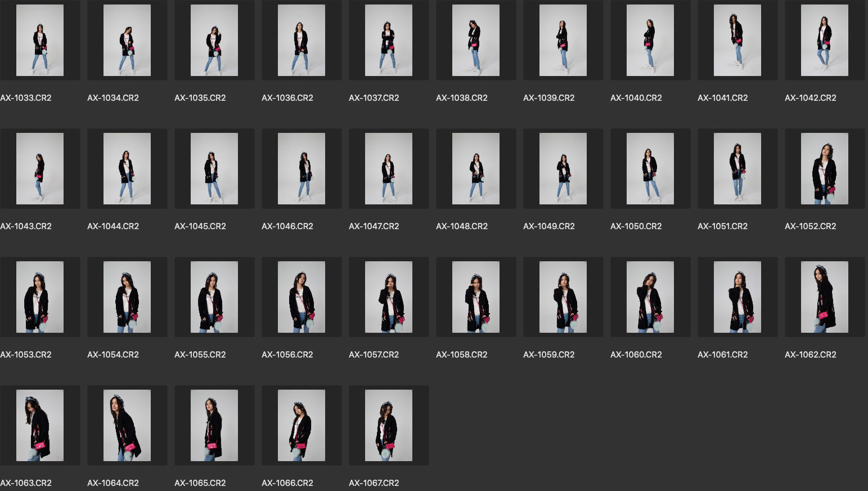This screenshot has width=868, height=491.
Task: Select the AX-1052.CR2 close-up thumbnail
Action: [x=825, y=169]
